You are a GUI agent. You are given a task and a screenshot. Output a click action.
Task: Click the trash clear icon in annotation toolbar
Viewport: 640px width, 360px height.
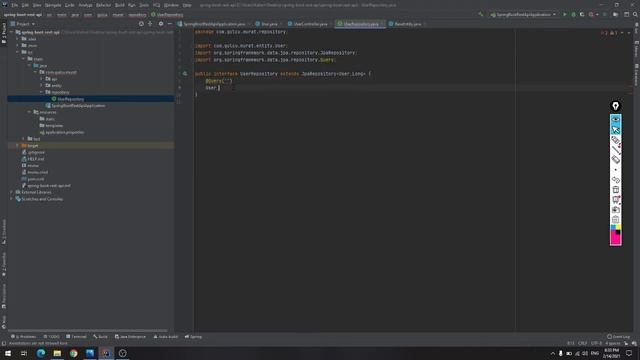click(x=616, y=190)
